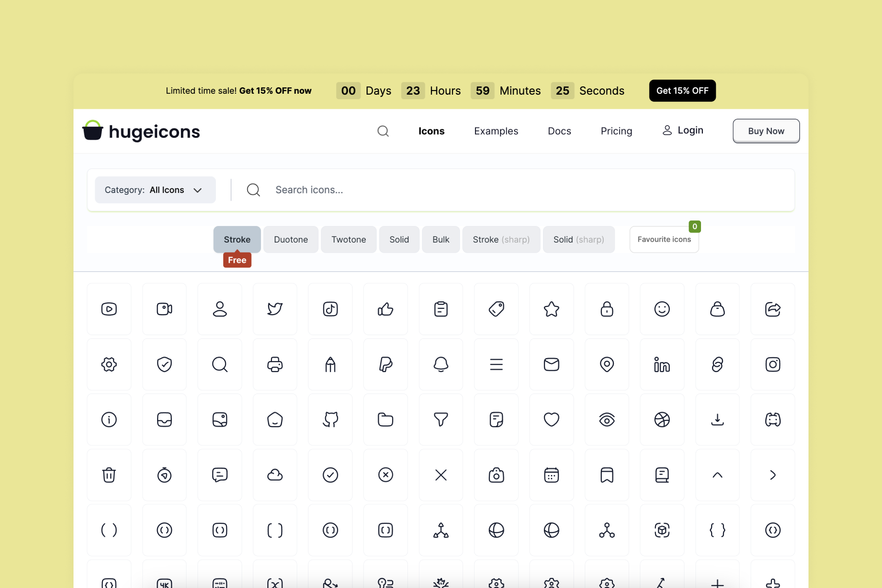Expand the Category All Icons dropdown
Image resolution: width=882 pixels, height=588 pixels.
(x=155, y=190)
